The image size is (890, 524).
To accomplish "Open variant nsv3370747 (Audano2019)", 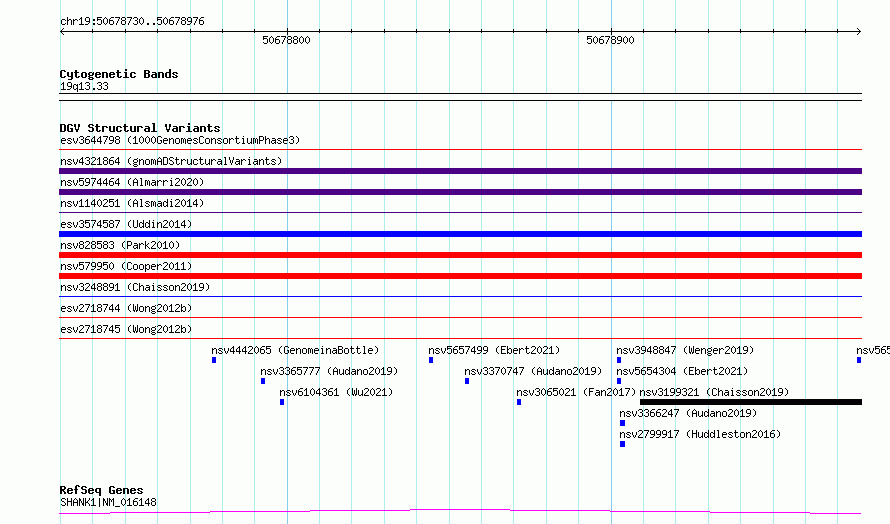I will (x=533, y=371).
